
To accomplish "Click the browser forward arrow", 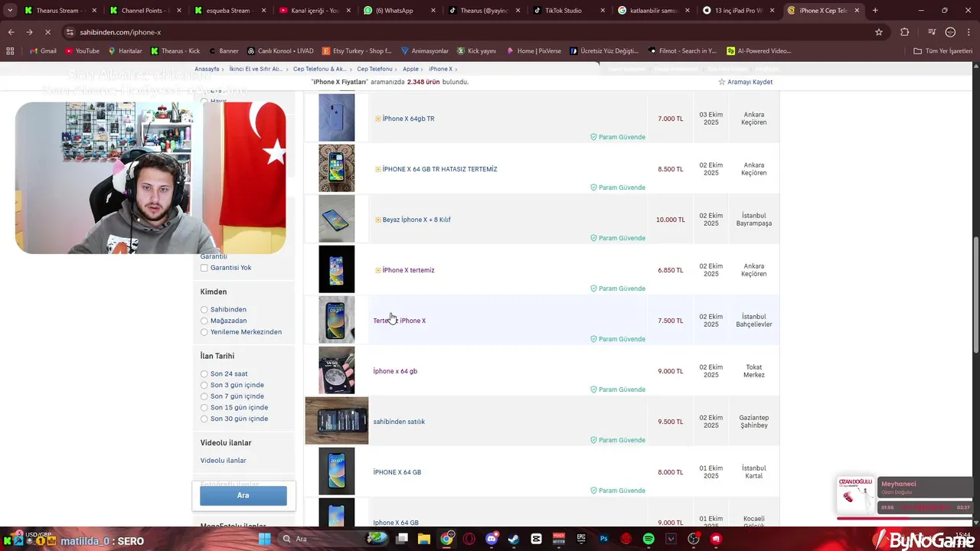I will [29, 32].
